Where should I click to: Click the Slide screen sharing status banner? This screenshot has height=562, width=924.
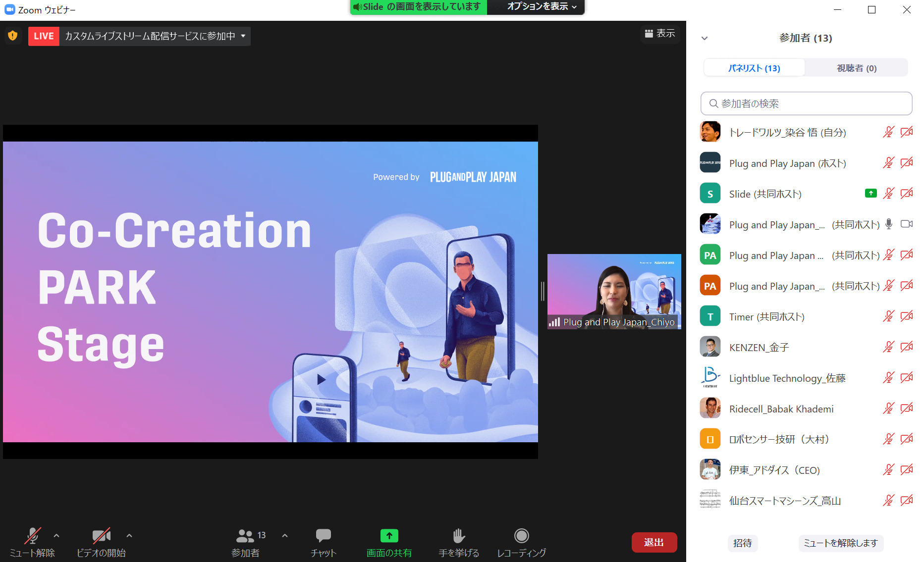(419, 6)
